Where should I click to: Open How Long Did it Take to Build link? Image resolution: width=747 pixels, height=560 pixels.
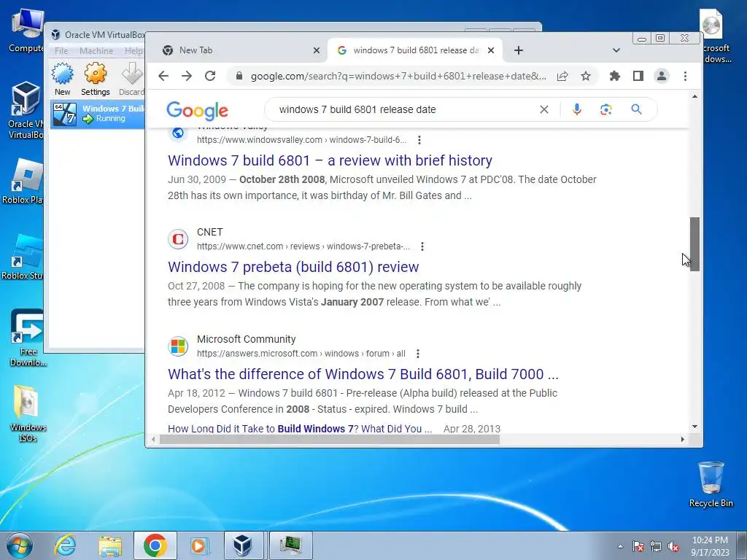click(x=300, y=429)
